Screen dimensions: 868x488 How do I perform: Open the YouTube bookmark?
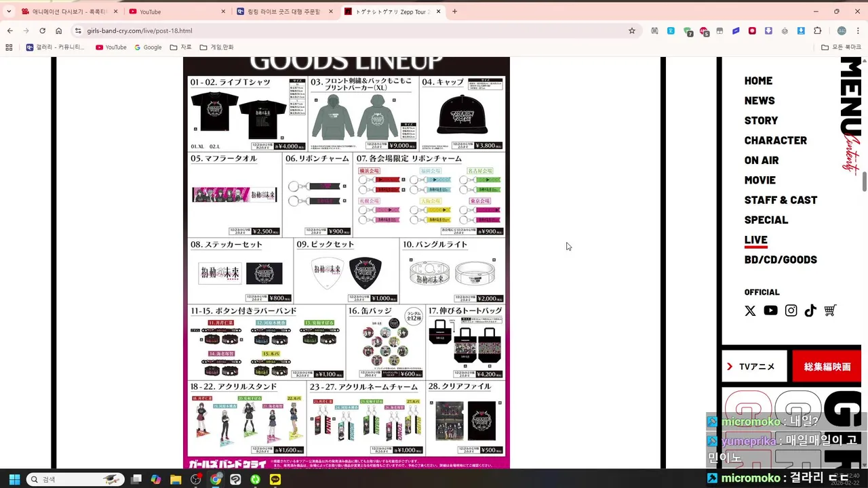tap(111, 47)
